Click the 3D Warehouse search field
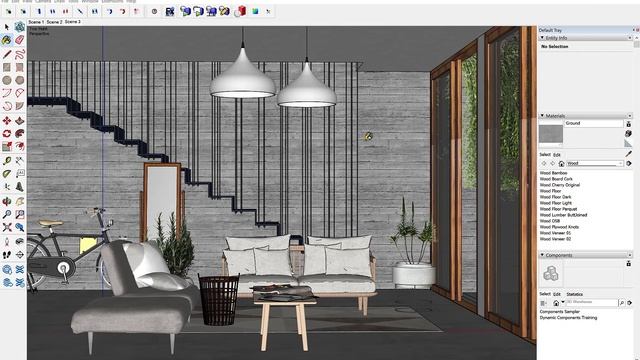This screenshot has width=640, height=360. 592,303
